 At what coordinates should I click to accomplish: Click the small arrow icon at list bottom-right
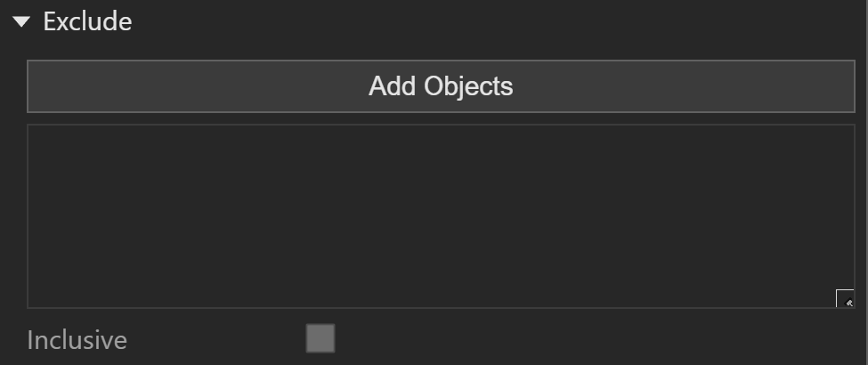click(845, 298)
